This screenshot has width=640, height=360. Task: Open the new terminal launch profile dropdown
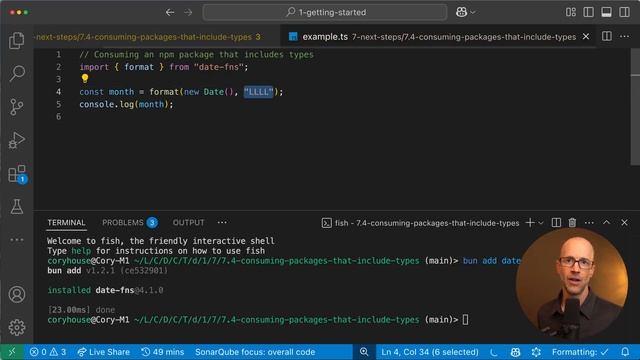click(x=541, y=223)
